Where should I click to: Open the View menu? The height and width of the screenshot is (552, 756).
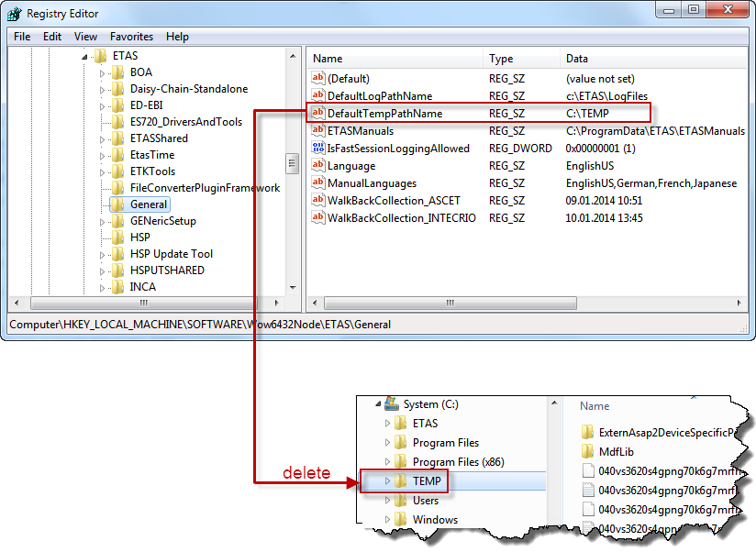85,37
